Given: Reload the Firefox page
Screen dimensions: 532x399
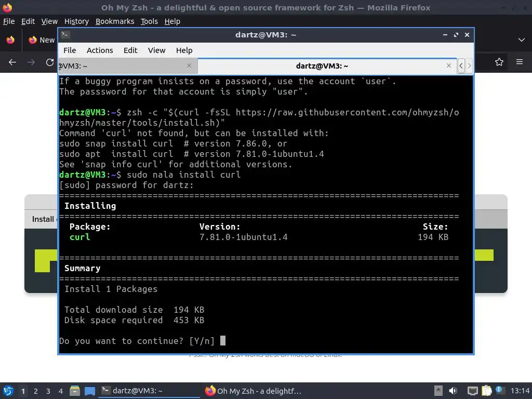Looking at the screenshot, I should pyautogui.click(x=50, y=62).
